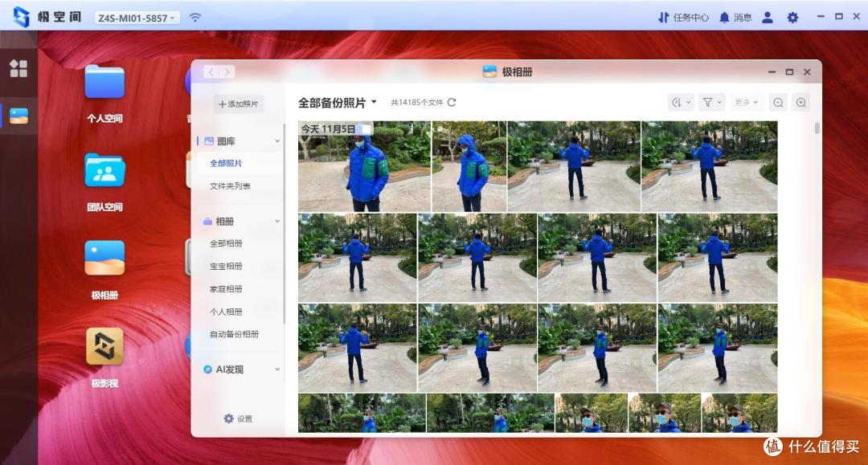Open the 更多 dropdown
Image resolution: width=868 pixels, height=465 pixels.
[x=746, y=102]
